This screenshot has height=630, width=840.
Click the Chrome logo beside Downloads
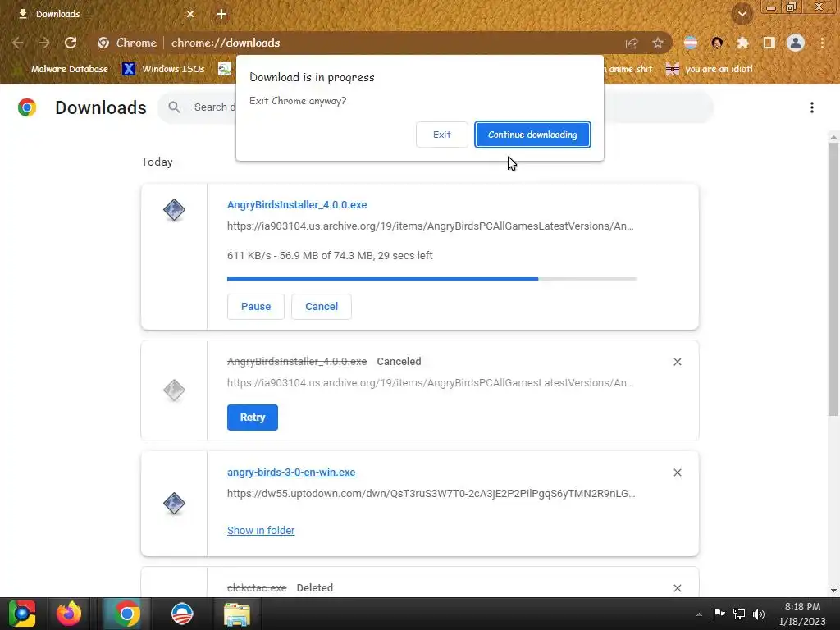point(27,107)
